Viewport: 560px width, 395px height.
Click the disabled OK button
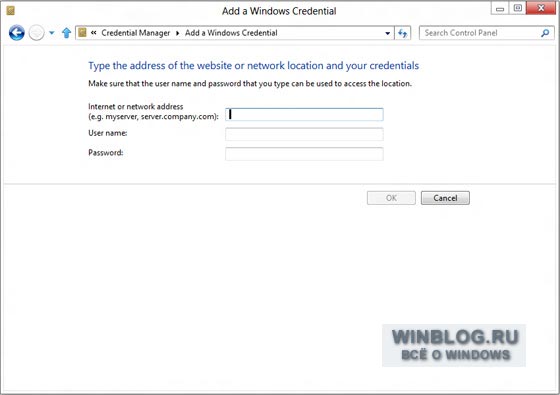[x=391, y=198]
